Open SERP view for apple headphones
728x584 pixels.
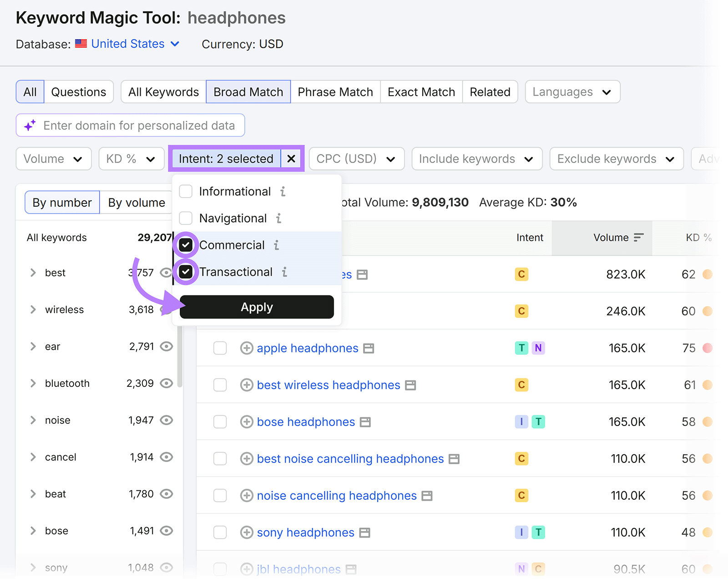pyautogui.click(x=369, y=349)
